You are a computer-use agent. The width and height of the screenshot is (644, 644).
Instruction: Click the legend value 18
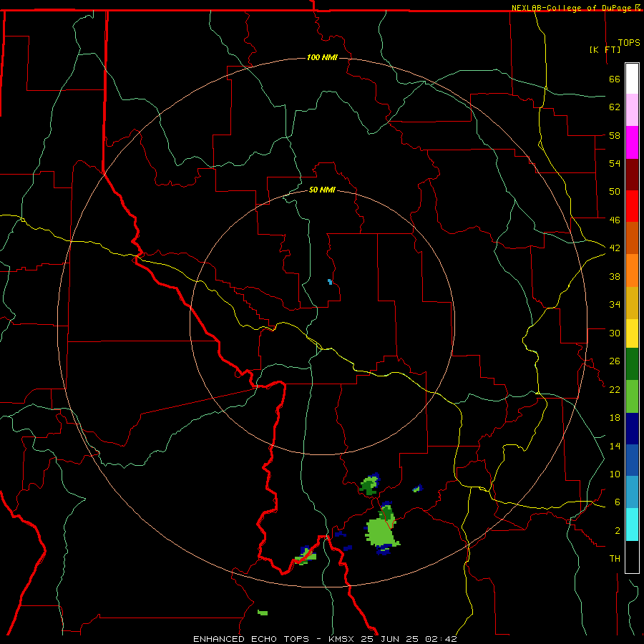tap(615, 418)
